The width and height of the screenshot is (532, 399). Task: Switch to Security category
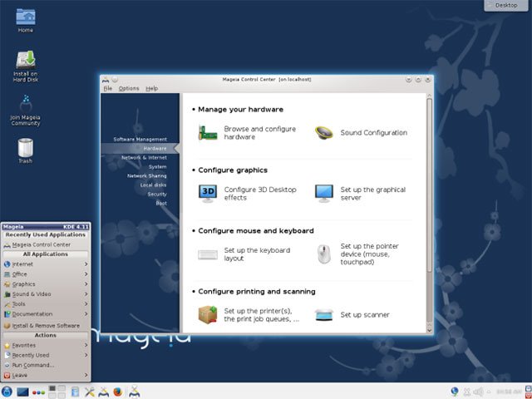(x=157, y=194)
